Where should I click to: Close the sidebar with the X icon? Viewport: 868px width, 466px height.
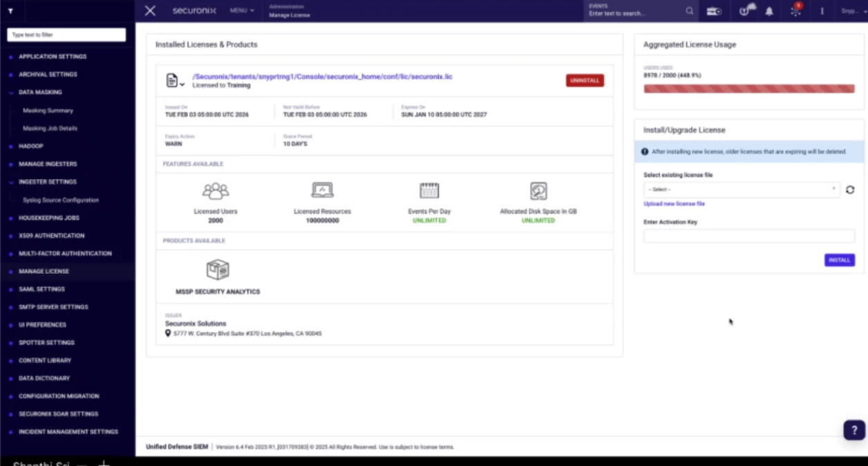[150, 10]
